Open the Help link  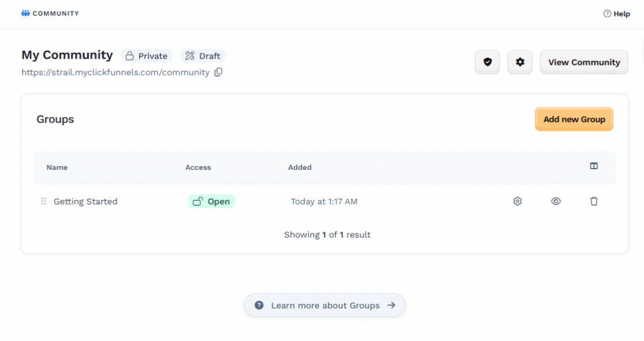(x=616, y=14)
